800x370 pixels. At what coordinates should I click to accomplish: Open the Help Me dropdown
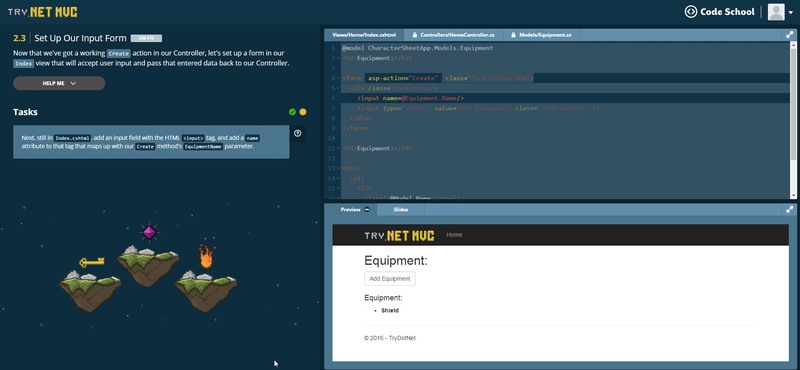click(x=59, y=83)
